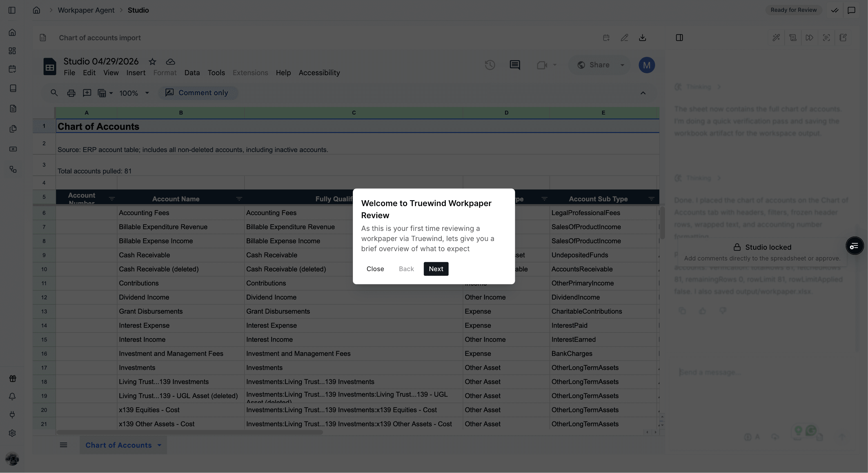Open the dashboard grid icon in sidebar

pos(12,51)
